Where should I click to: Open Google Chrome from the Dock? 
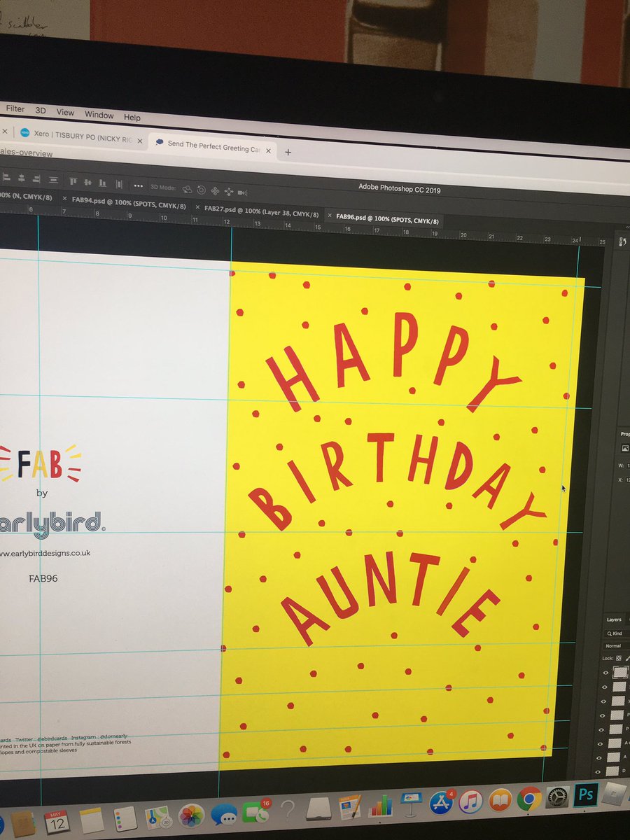529,800
